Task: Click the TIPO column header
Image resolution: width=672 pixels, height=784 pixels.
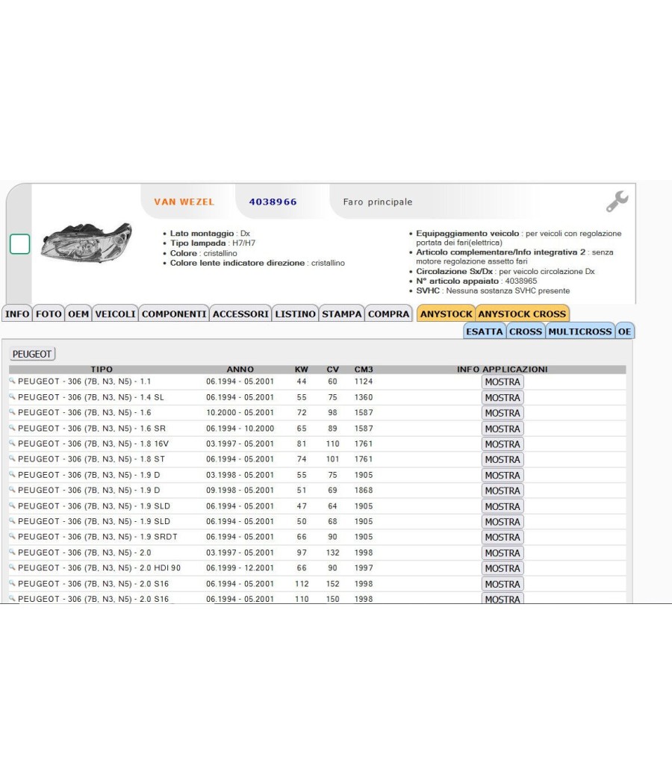Action: (x=102, y=370)
